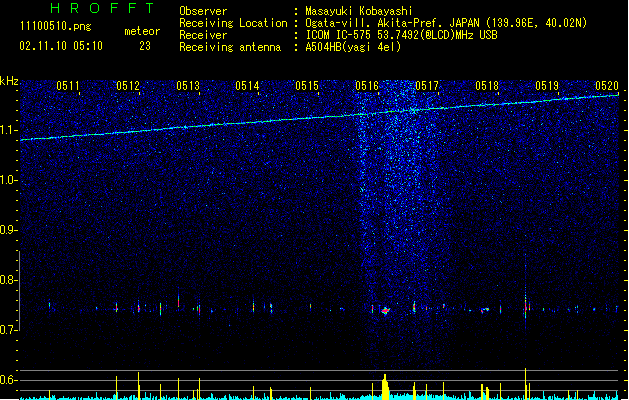Select the filename 11100510.png
This screenshot has width=629, height=400.
point(56,26)
